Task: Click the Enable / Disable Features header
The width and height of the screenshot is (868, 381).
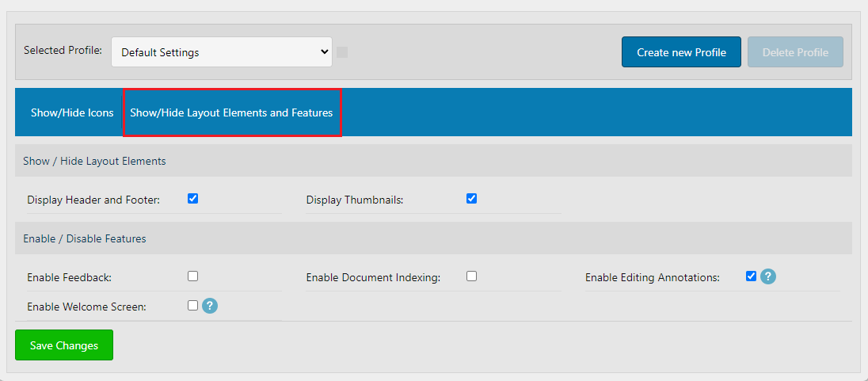Action: (84, 238)
